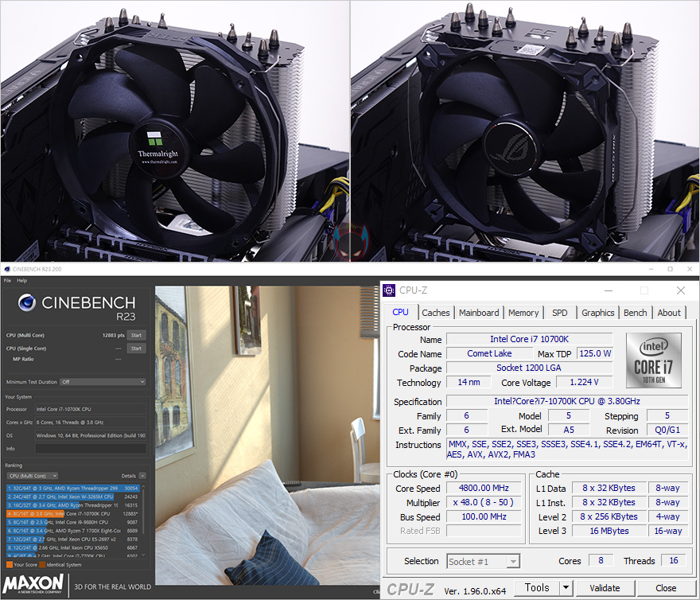Select the 16C/32T AMD Ryzen Threadripper row

tap(72, 505)
